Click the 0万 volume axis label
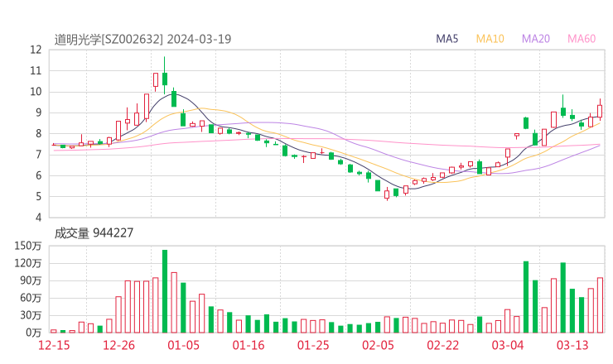 pyautogui.click(x=33, y=333)
